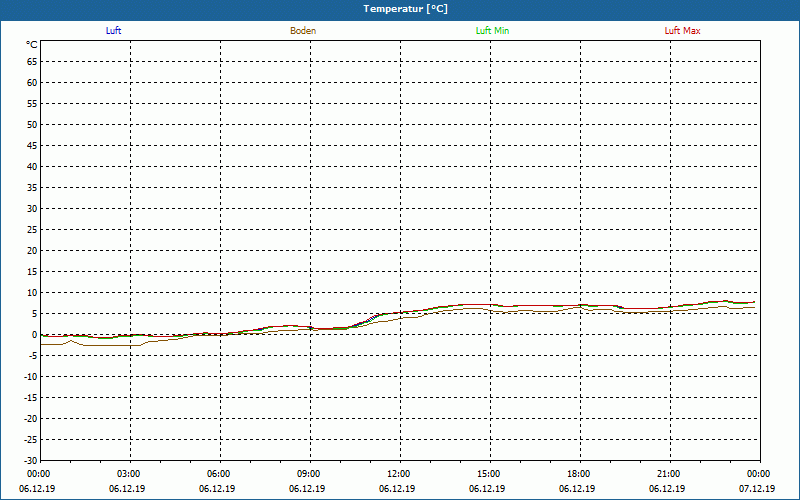Click the 12:00 time axis label
The height and width of the screenshot is (500, 800).
click(x=398, y=474)
